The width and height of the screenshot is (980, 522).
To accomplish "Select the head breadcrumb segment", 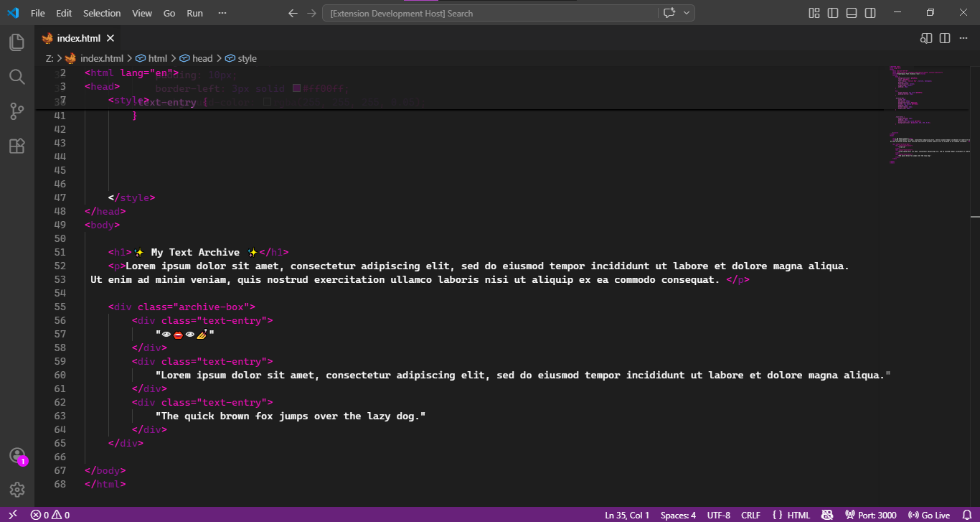I will click(197, 58).
